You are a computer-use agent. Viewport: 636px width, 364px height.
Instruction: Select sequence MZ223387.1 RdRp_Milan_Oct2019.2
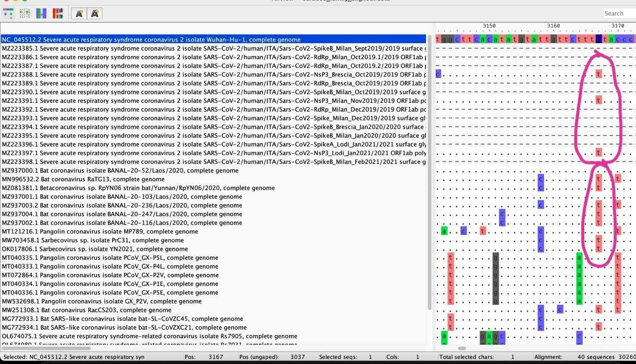point(213,66)
